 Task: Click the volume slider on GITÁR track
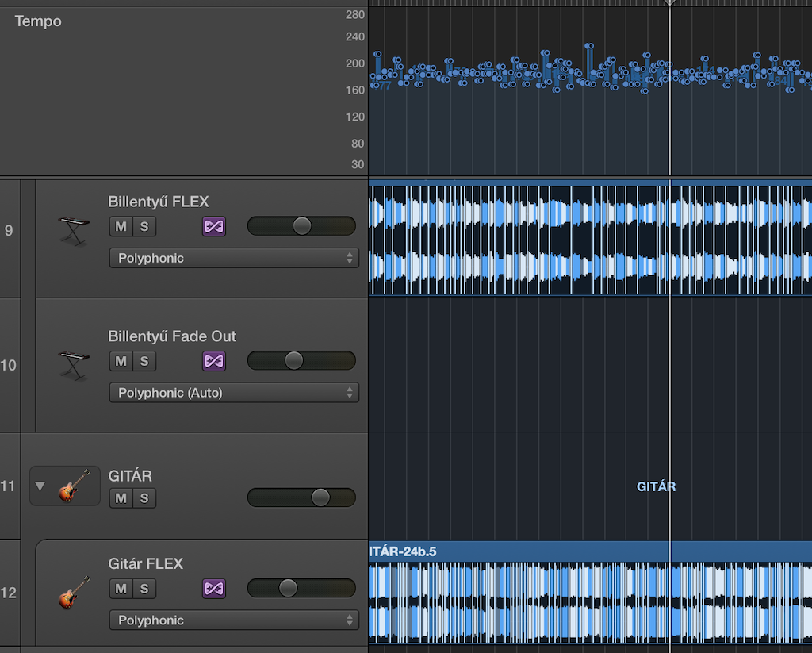301,497
